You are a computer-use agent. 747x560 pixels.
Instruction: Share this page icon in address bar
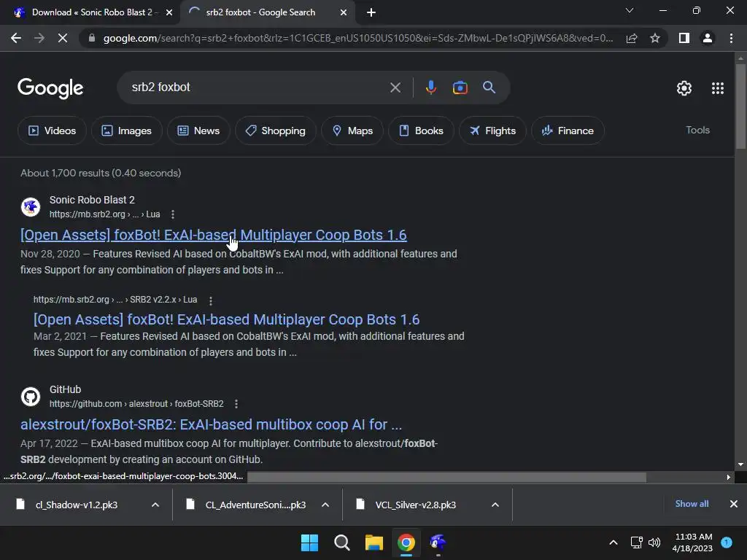point(632,38)
